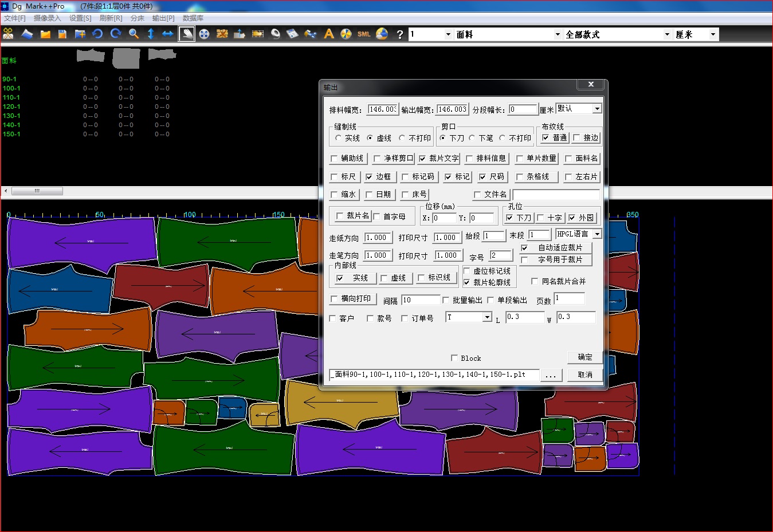Select the magnifier zoom tool

pos(134,34)
